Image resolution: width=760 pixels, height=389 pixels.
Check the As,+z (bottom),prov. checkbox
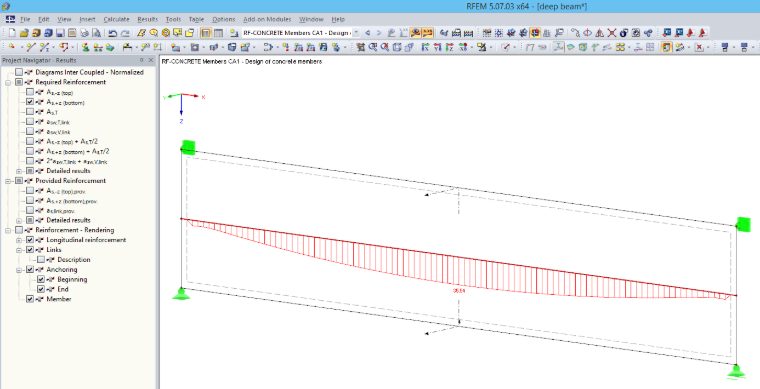30,201
